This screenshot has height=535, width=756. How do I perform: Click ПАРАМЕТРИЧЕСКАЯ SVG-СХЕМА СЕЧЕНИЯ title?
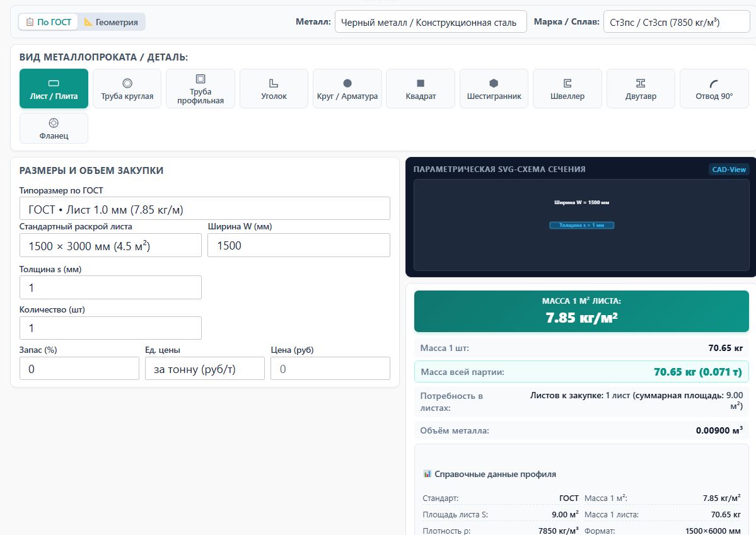tap(499, 169)
